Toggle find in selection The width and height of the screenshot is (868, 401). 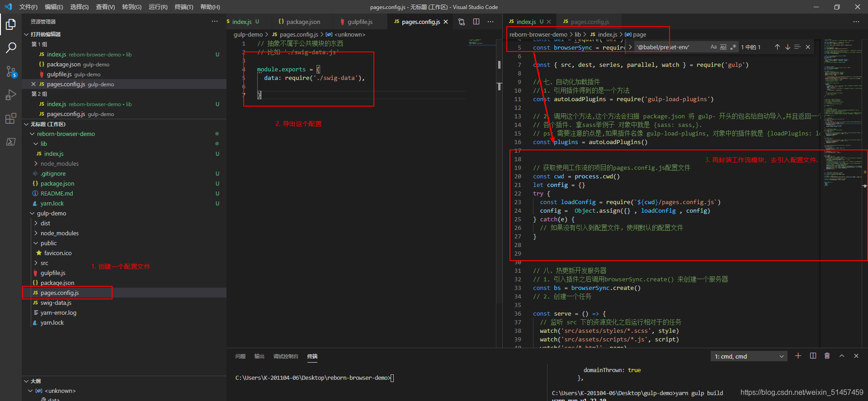[797, 47]
